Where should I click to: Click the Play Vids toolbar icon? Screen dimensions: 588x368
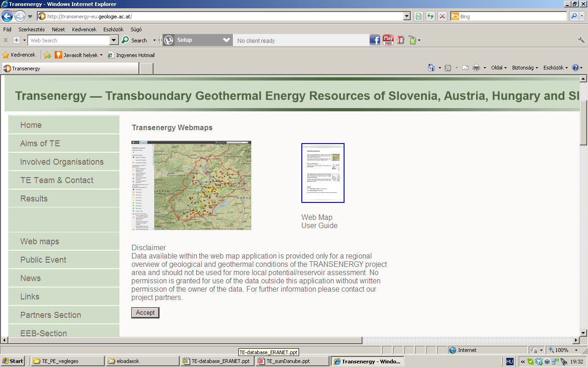click(x=388, y=40)
